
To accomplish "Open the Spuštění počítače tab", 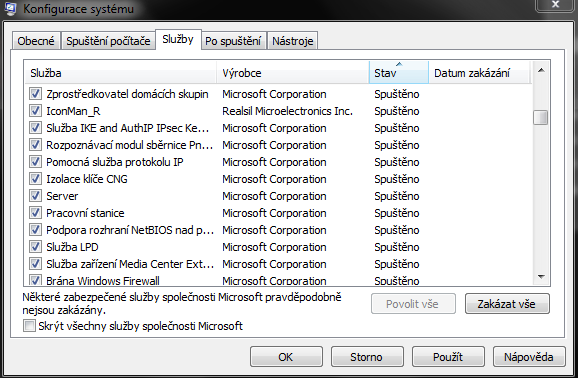I will coord(108,41).
